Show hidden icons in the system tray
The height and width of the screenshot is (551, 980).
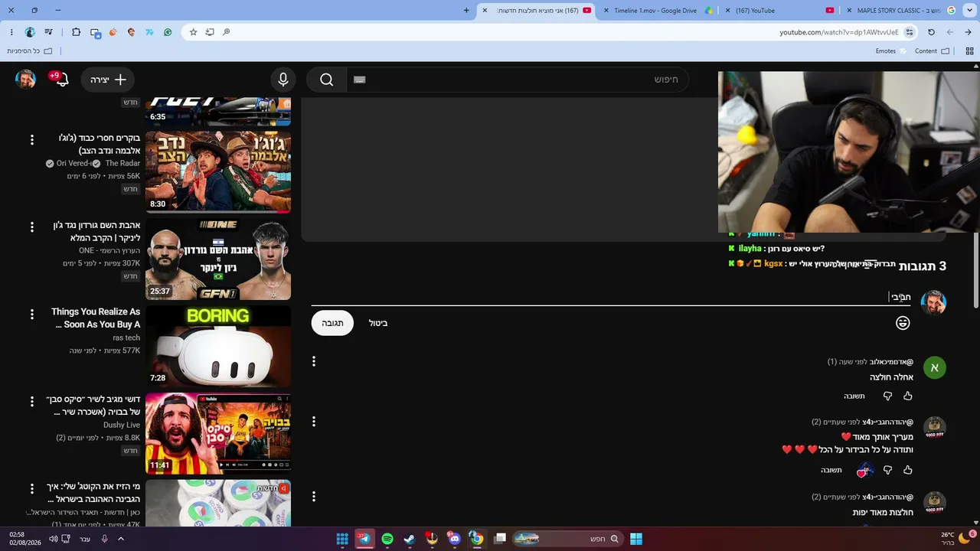coord(120,539)
